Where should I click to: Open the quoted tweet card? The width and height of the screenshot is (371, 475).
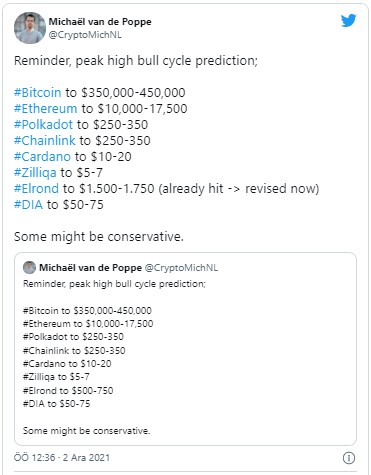pyautogui.click(x=185, y=349)
